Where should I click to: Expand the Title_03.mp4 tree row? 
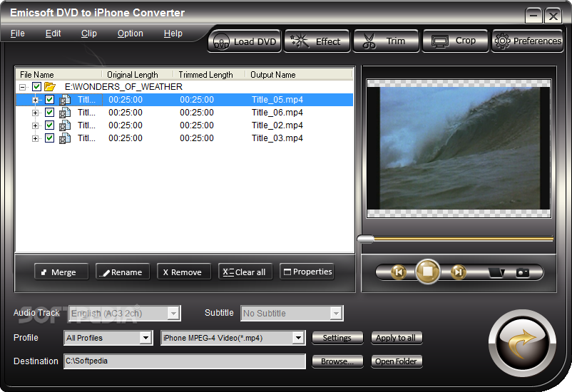point(35,138)
